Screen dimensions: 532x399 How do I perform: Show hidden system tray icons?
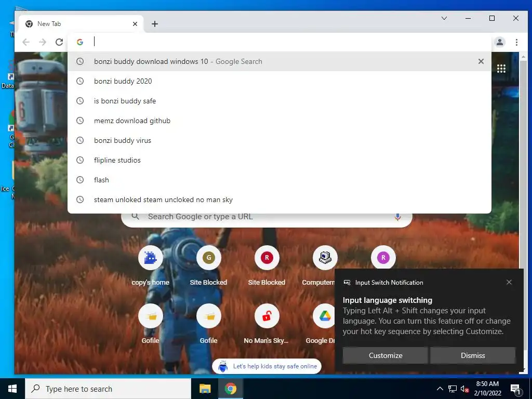[440, 389]
